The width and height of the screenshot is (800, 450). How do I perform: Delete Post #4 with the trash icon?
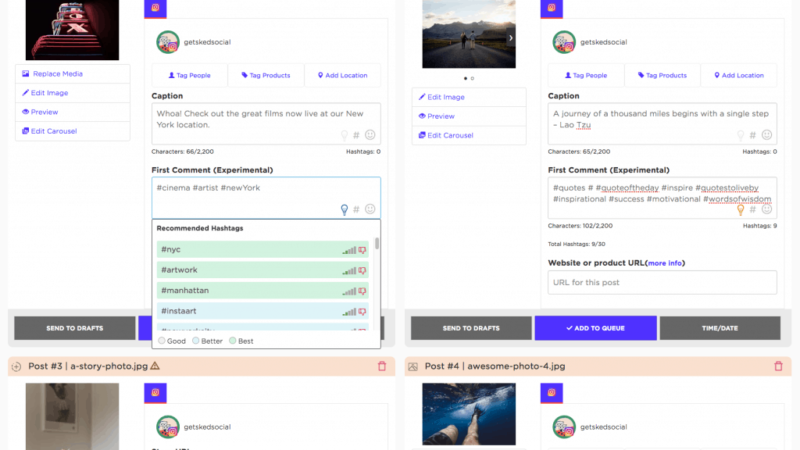coord(778,366)
